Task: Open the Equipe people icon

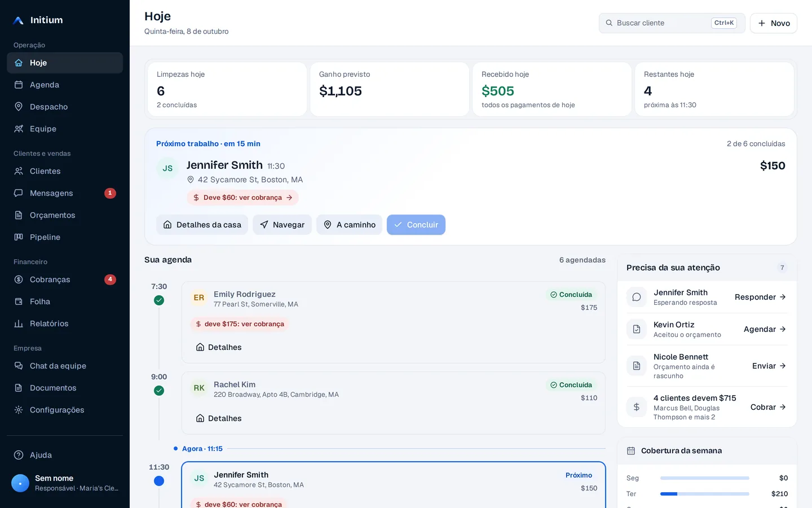Action: pos(19,129)
